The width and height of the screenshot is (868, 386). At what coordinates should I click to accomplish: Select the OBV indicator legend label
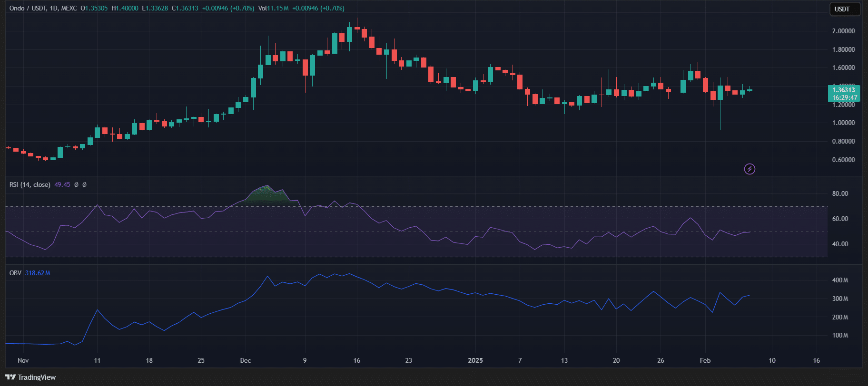(x=15, y=273)
